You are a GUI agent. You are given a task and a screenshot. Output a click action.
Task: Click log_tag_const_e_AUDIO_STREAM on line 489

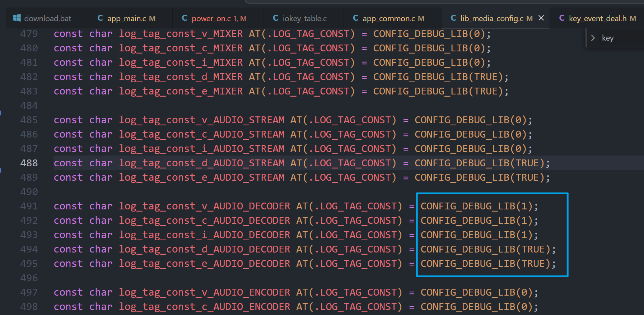(202, 177)
